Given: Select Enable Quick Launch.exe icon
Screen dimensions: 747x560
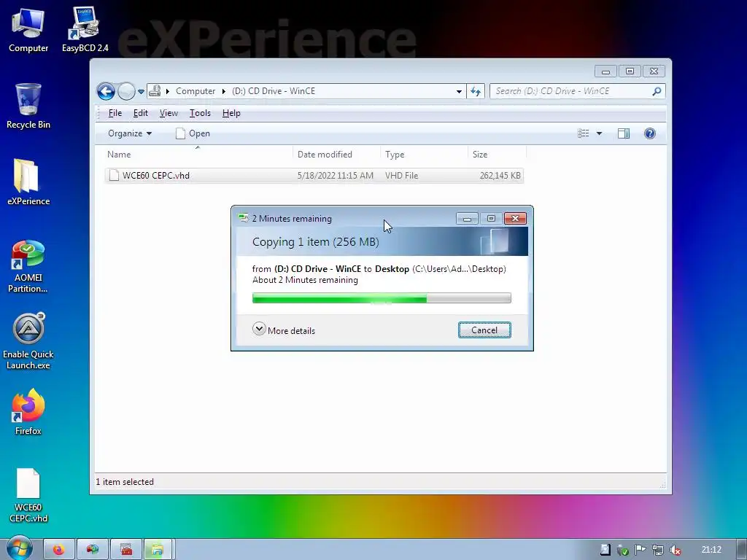Looking at the screenshot, I should [x=28, y=341].
